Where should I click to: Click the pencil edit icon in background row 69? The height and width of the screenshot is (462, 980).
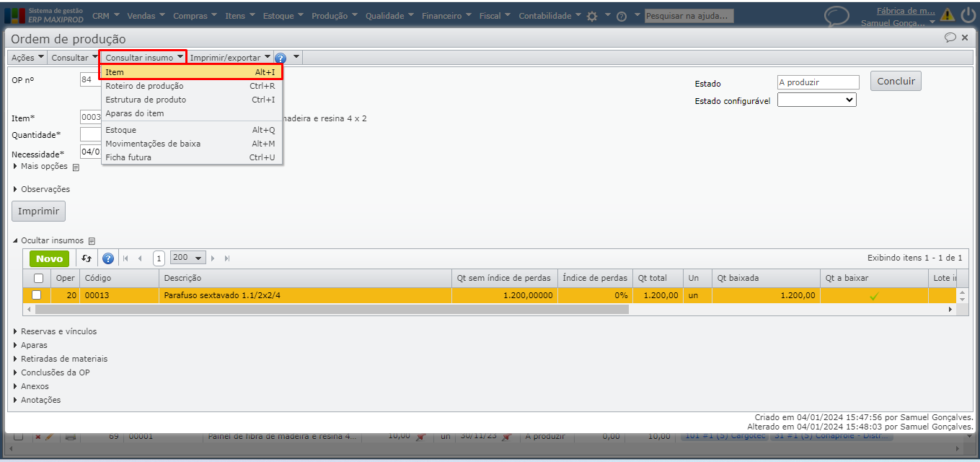pos(50,436)
